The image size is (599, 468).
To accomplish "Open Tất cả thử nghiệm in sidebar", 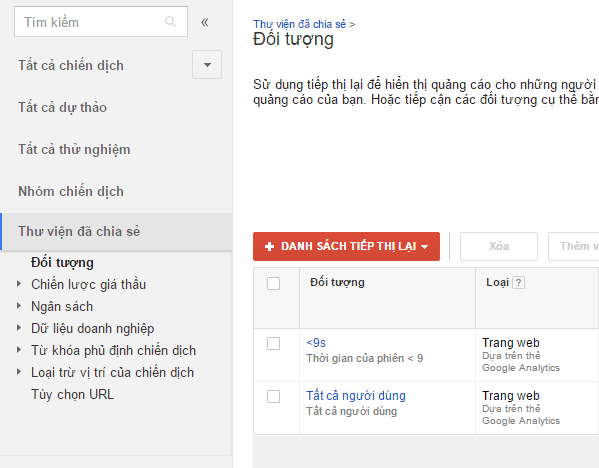I will point(74,149).
